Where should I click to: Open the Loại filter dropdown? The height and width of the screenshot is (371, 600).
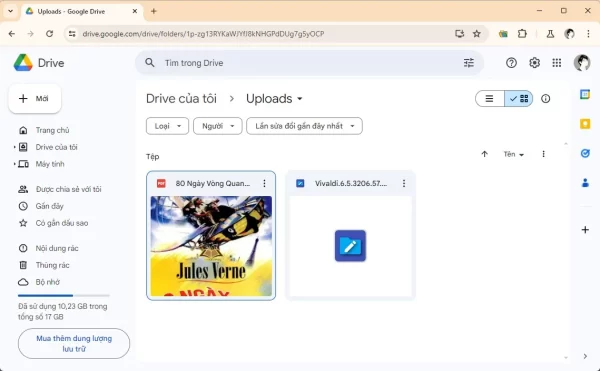pos(167,126)
